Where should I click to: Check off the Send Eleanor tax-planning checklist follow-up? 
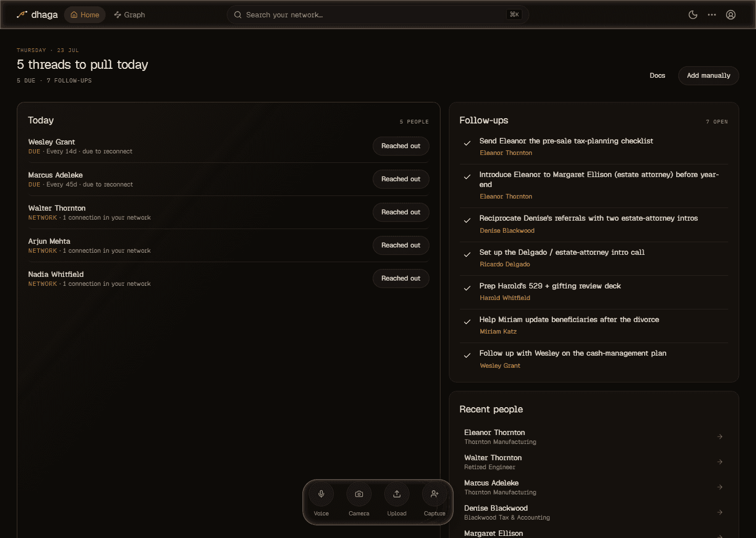467,143
